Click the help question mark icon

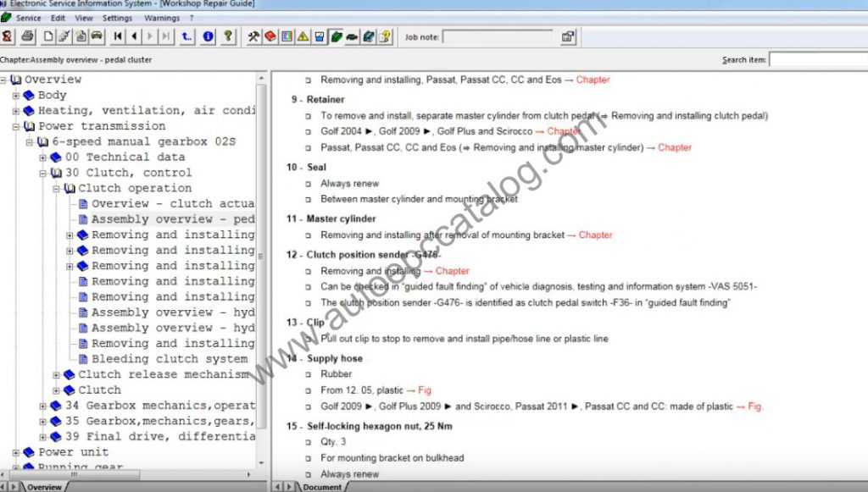coord(227,36)
